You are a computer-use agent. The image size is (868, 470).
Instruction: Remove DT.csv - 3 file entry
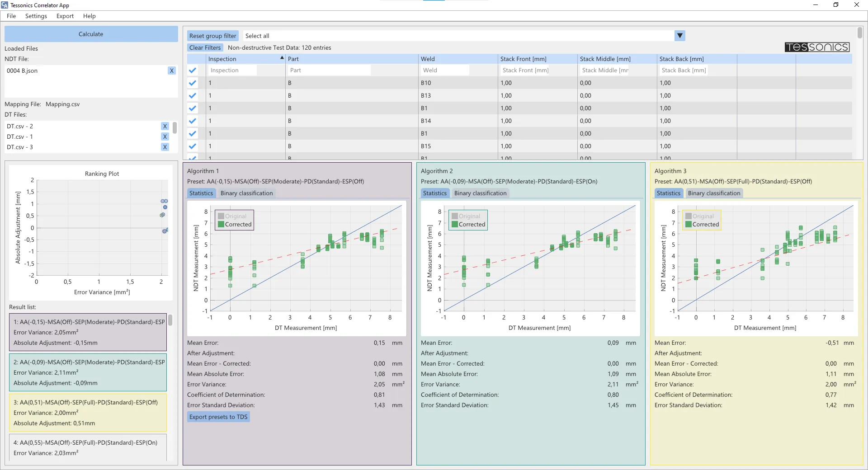165,147
